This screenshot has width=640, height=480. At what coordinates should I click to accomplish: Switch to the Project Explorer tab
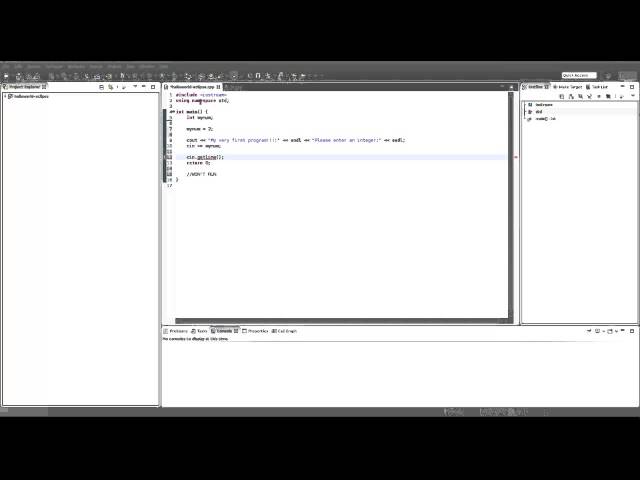click(25, 87)
